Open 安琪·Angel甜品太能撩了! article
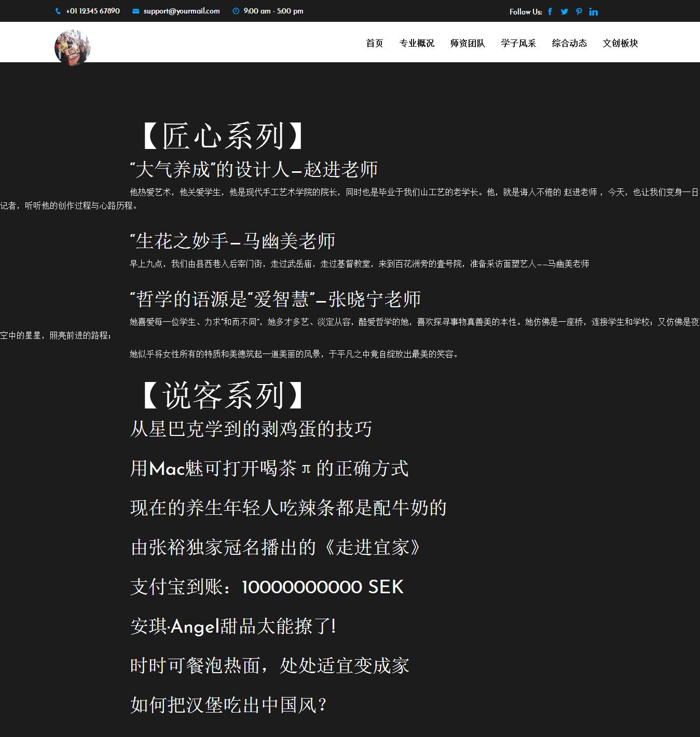 coord(234,626)
